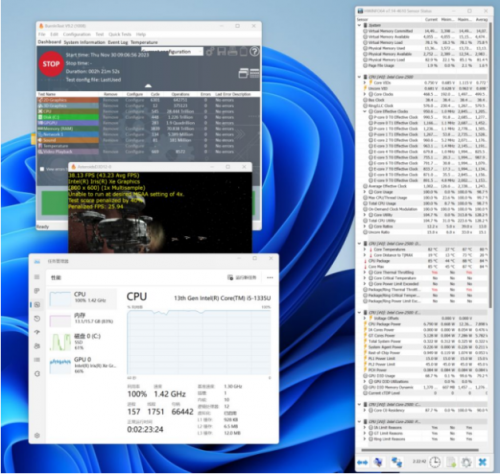Expand Core Usage row in HWiNFO
Viewport: 500px width, 474px height.
pyautogui.click(x=365, y=192)
